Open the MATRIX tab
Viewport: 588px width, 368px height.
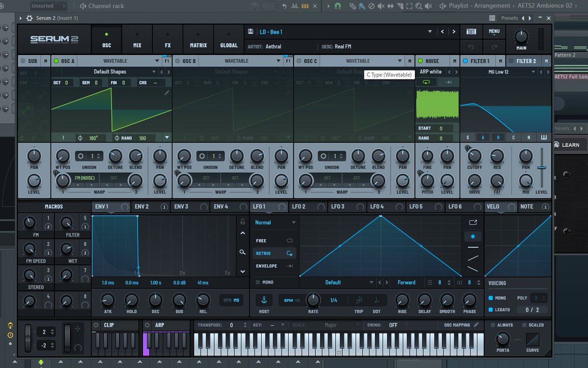click(x=198, y=39)
